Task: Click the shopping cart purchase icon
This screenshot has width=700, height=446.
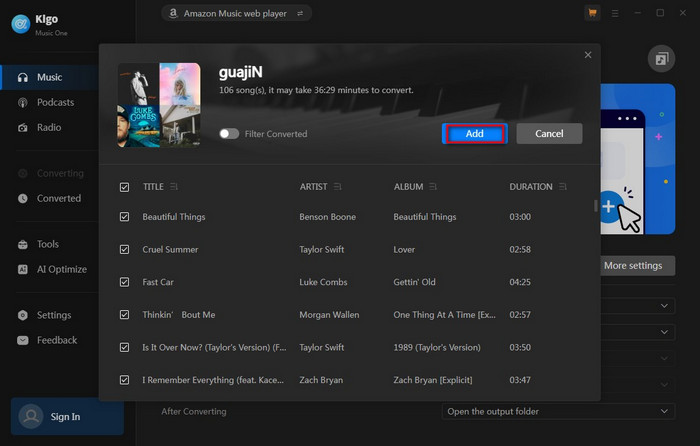Action: click(592, 13)
